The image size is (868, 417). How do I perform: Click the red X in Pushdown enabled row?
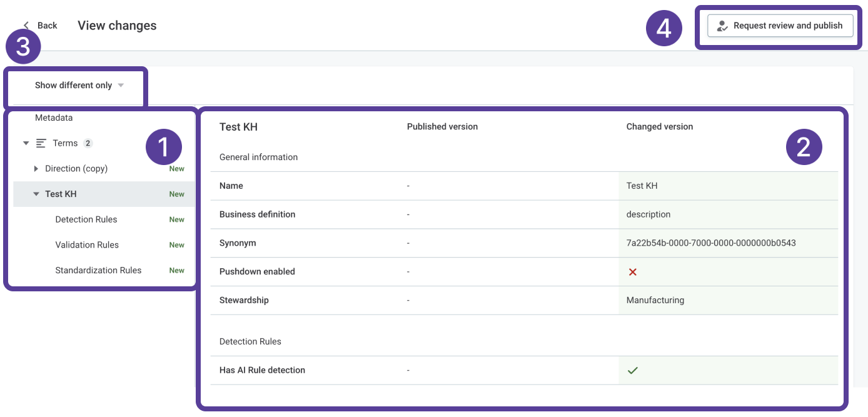(x=632, y=272)
